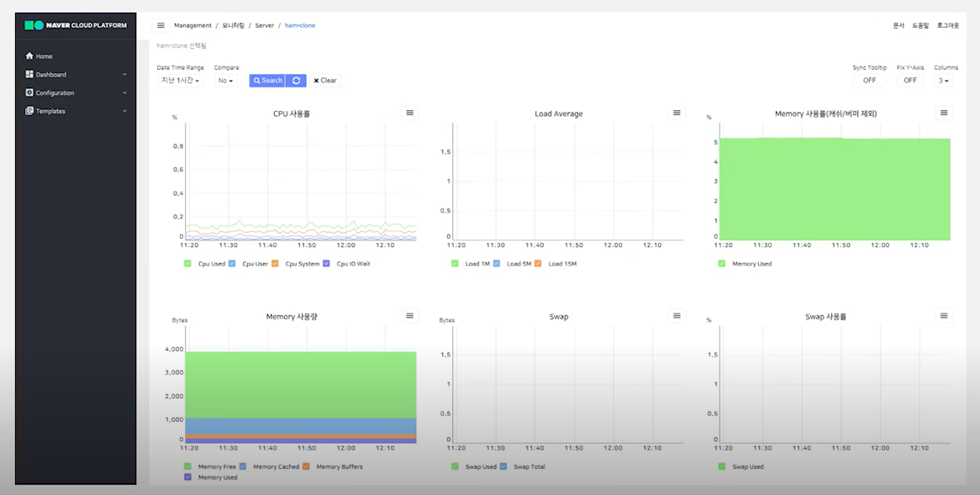Screen dimensions: 980x495
Task: Click the Search button
Action: pyautogui.click(x=267, y=81)
